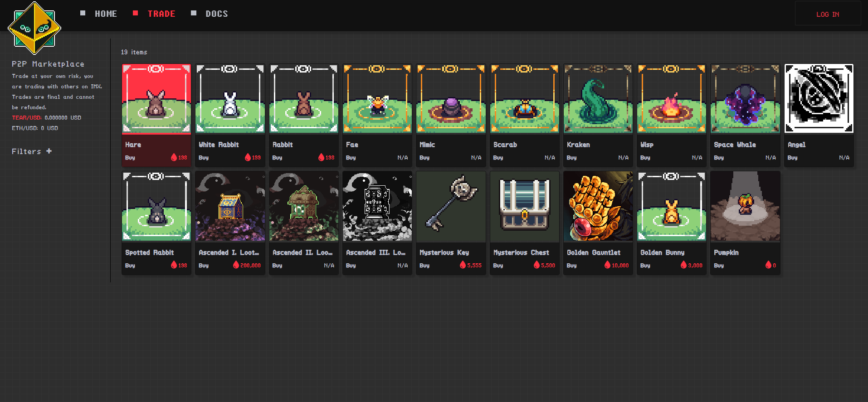Click the Ascended I. Loot chest image
This screenshot has width=868, height=402.
pyautogui.click(x=230, y=206)
